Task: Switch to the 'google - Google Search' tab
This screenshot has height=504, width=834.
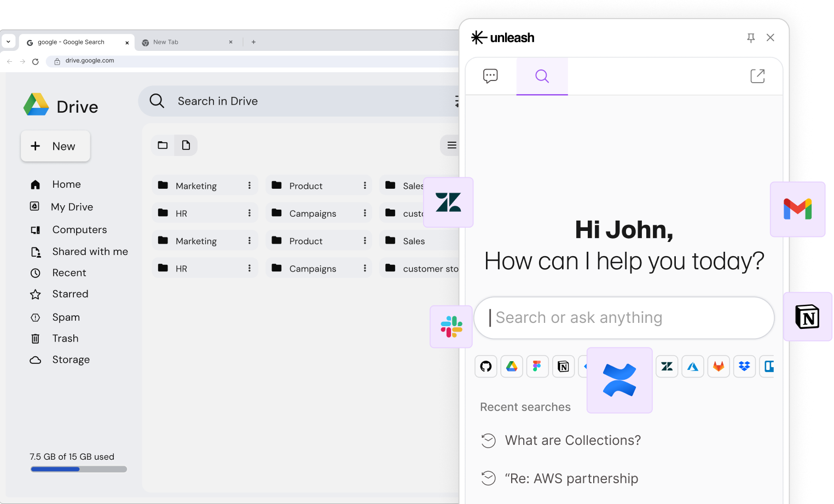Action: pos(77,42)
